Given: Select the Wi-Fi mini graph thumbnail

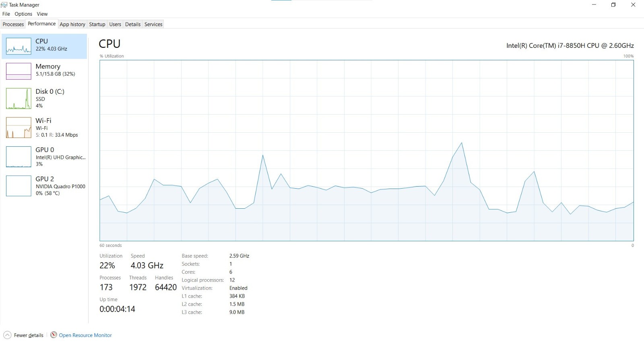Looking at the screenshot, I should 19,127.
